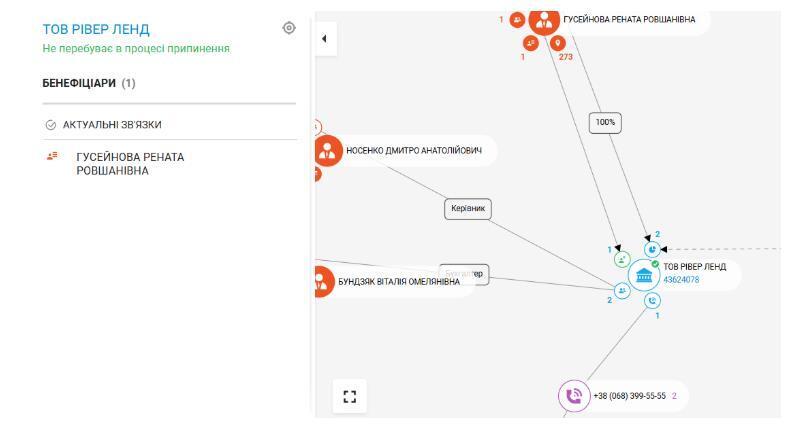
Task: Click the blue people-group badge on company node
Action: [622, 291]
